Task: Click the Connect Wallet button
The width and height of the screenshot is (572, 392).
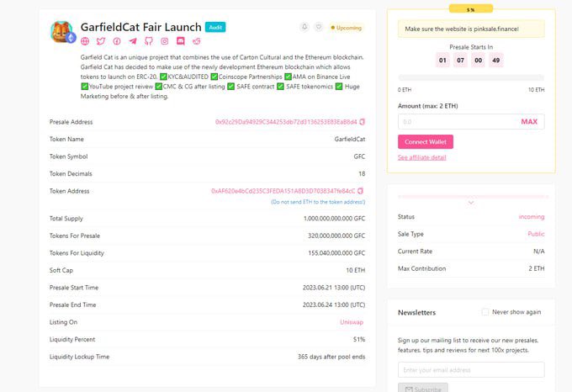Action: tap(426, 142)
